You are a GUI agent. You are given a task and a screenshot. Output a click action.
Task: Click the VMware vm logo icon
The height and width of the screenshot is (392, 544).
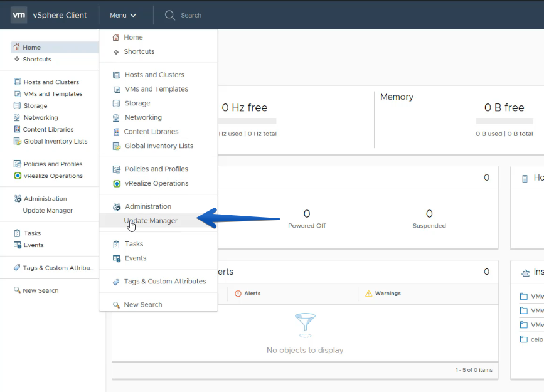click(x=19, y=15)
